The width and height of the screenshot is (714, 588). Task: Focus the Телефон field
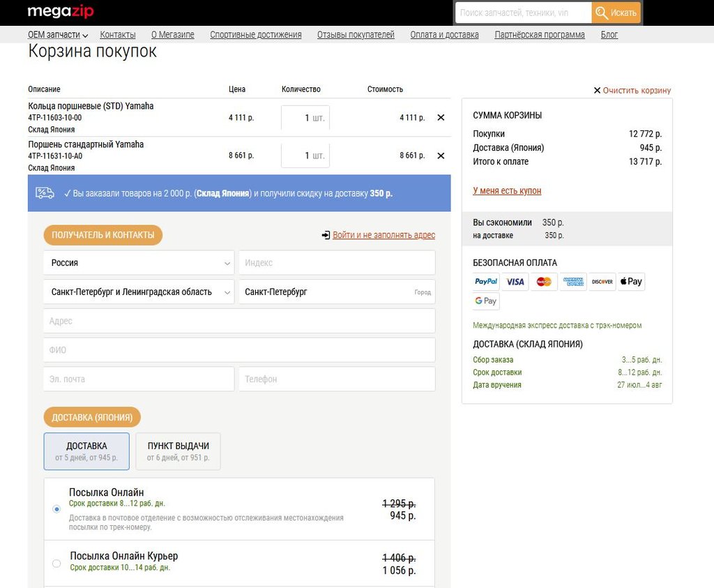(337, 379)
